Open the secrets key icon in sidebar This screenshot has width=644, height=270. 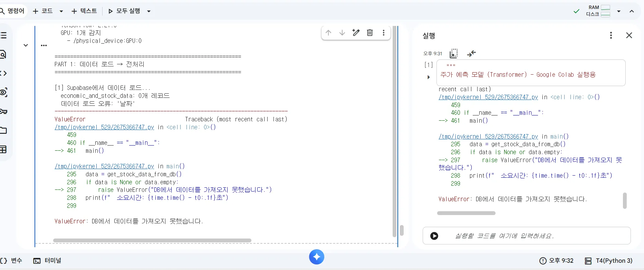(3, 111)
